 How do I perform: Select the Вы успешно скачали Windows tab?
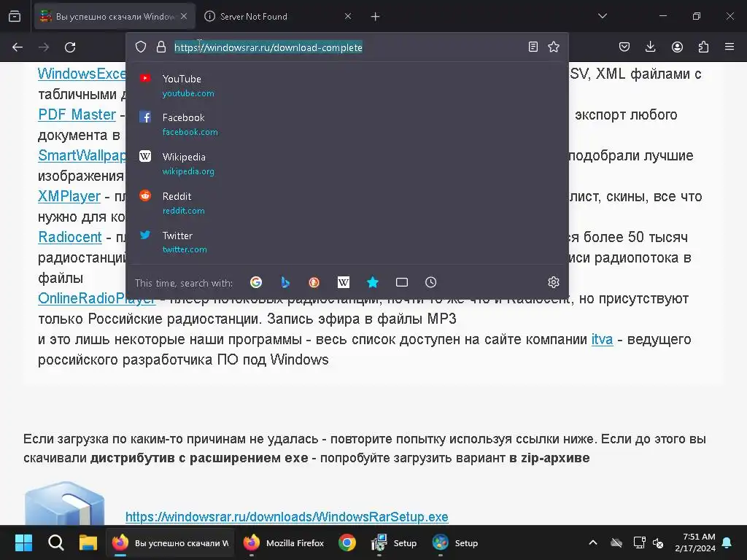coord(115,16)
